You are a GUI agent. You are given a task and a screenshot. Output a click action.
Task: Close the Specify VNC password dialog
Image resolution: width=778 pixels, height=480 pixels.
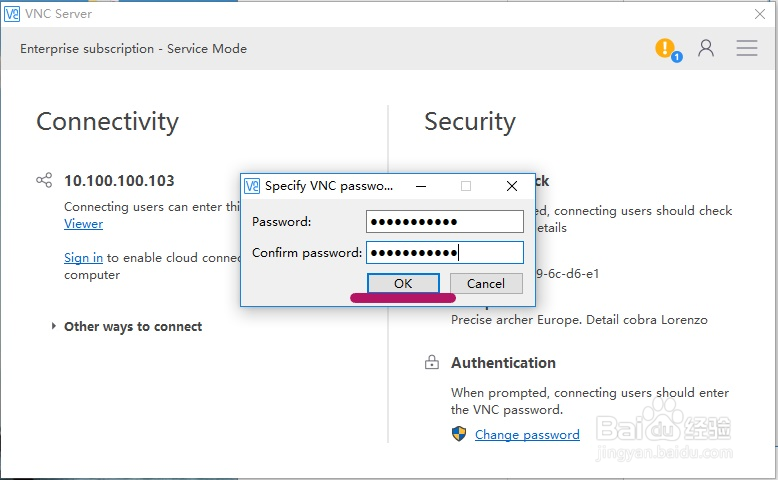click(512, 186)
